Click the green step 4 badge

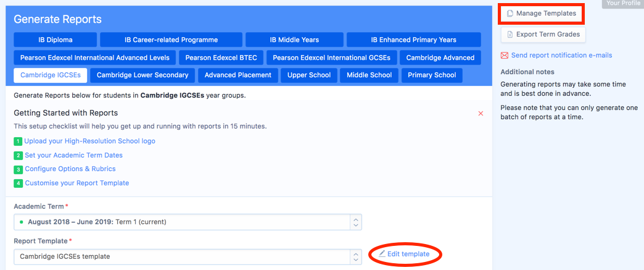pos(18,183)
